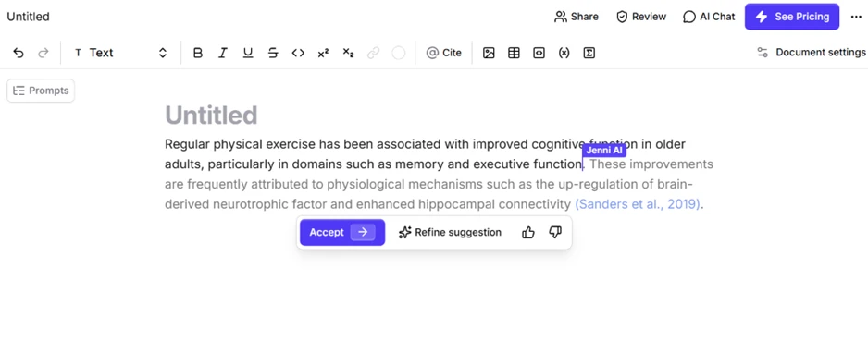Click Refine suggestion
This screenshot has height=341, width=868.
click(450, 232)
